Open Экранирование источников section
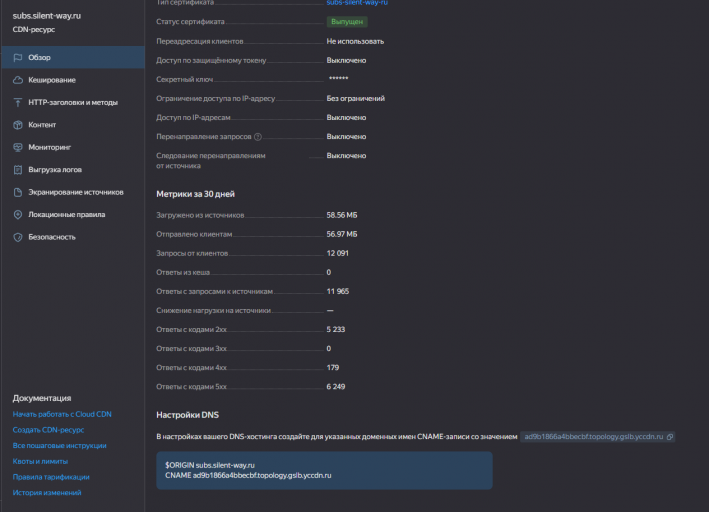Image resolution: width=709 pixels, height=512 pixels. pos(73,192)
